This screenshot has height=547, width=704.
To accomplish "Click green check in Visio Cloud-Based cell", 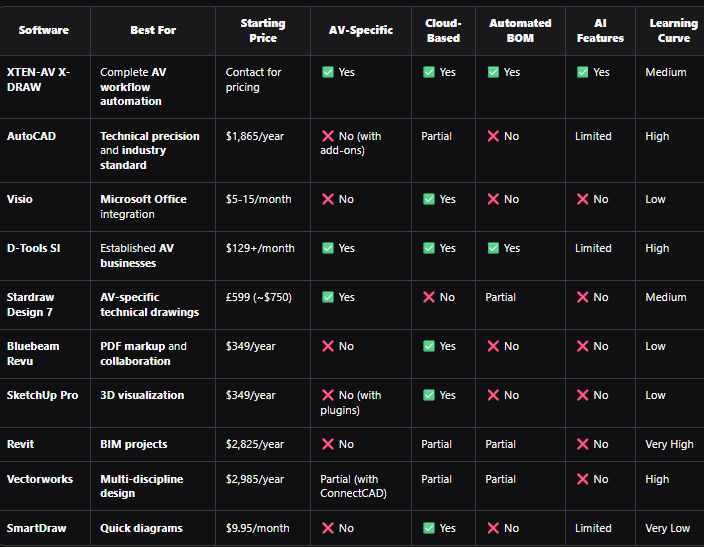I will [x=429, y=199].
